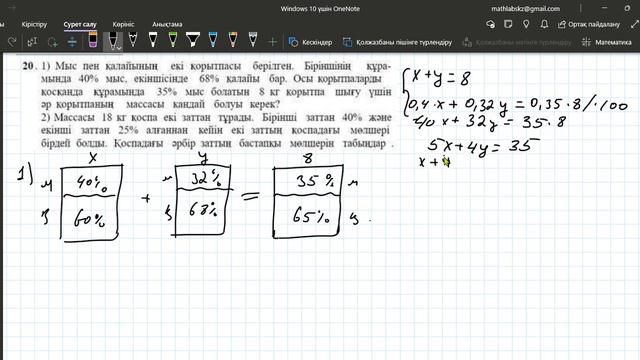Image resolution: width=640 pixels, height=360 pixels.
Task: Open the sticky notes feed icon
Action: click(508, 24)
